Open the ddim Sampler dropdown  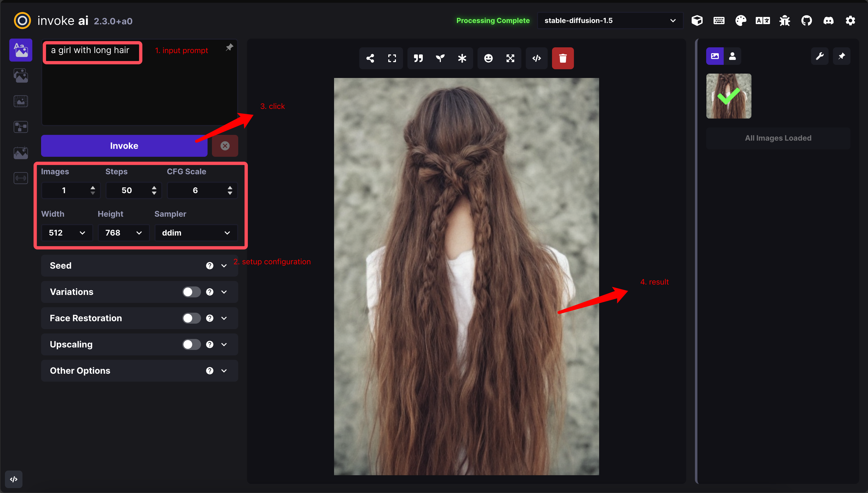pos(196,233)
